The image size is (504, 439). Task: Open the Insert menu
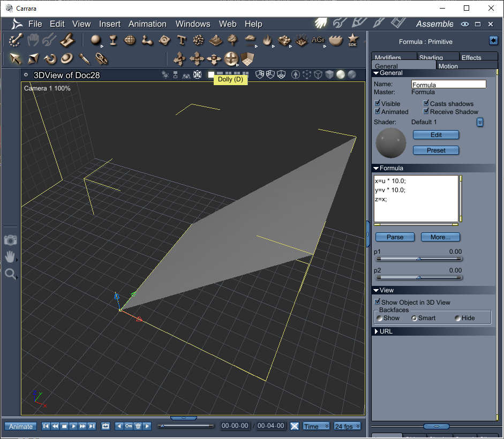[x=110, y=24]
